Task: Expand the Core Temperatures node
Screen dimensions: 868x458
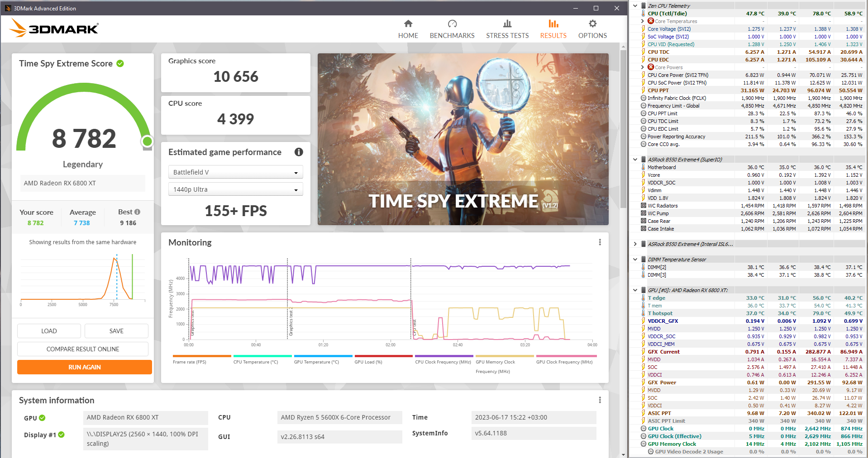Action: point(643,21)
